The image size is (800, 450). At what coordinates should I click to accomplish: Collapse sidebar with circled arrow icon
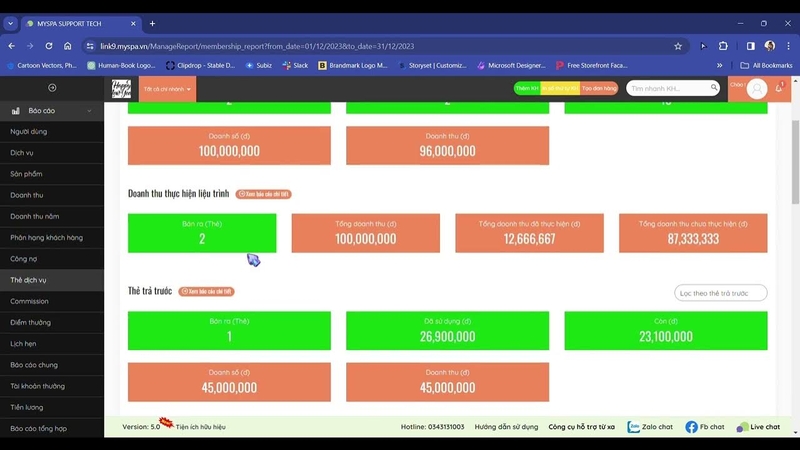[52, 88]
